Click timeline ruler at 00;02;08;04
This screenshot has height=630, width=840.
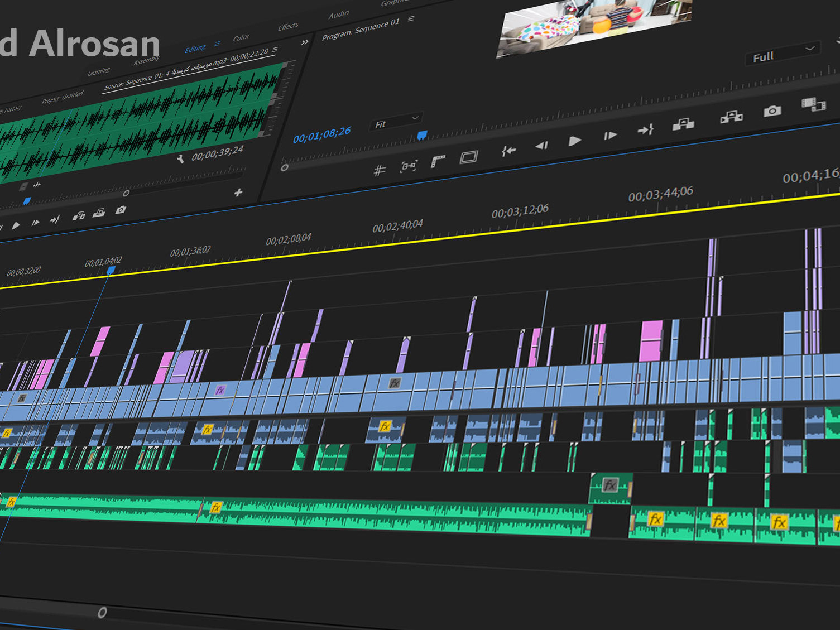(289, 239)
